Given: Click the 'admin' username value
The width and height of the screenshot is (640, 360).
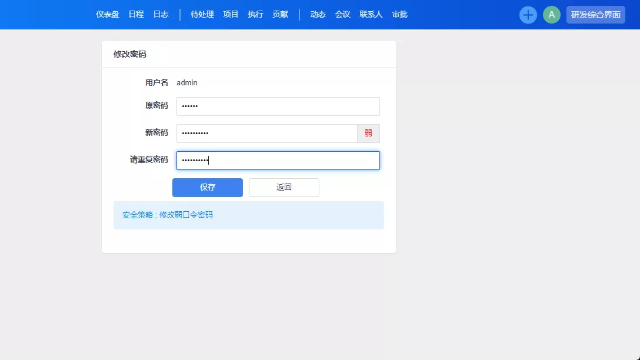Looking at the screenshot, I should coord(187,82).
